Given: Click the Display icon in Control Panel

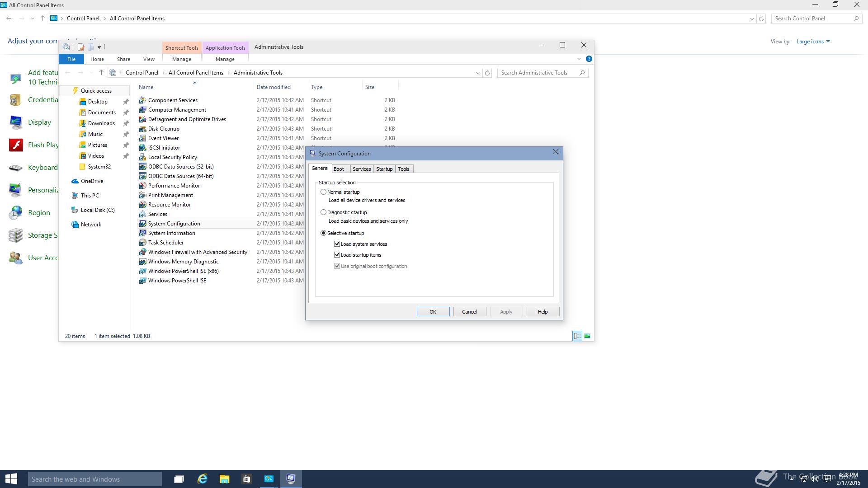Looking at the screenshot, I should pos(16,122).
